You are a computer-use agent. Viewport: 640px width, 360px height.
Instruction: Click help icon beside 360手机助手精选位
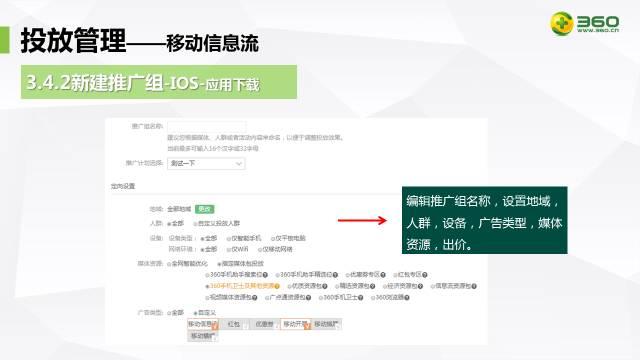point(335,275)
